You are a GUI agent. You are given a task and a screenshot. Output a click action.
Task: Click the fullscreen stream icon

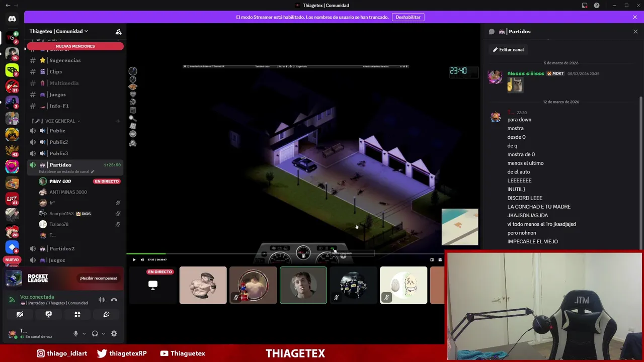click(440, 260)
